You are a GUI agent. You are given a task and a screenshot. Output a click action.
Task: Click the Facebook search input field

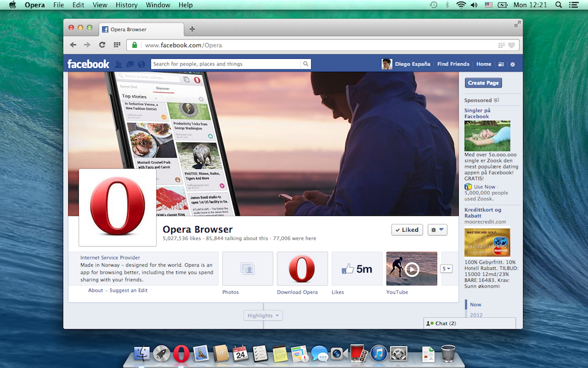226,64
